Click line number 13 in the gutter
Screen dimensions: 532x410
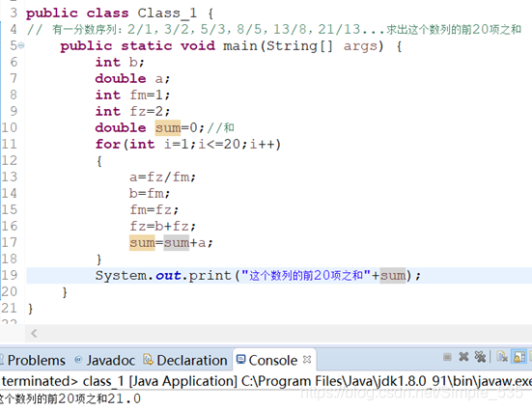(9, 177)
